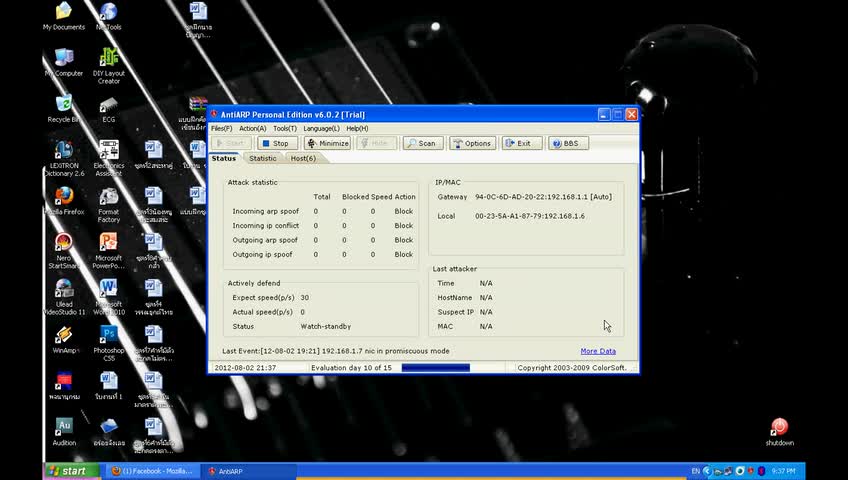The image size is (848, 480).
Task: Launch Microsoft PowerPoint desktop icon
Action: click(109, 251)
